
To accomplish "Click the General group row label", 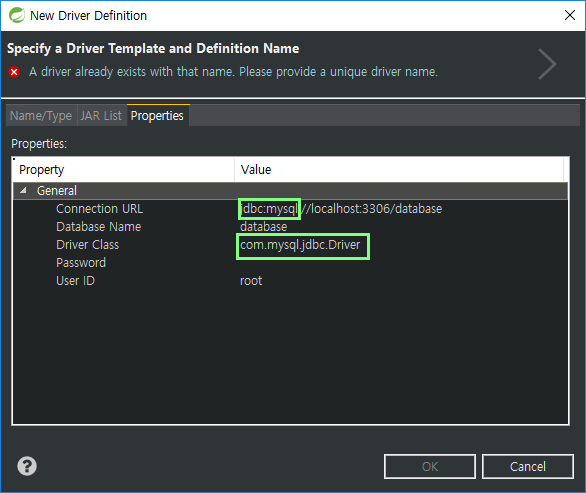I will pos(57,191).
